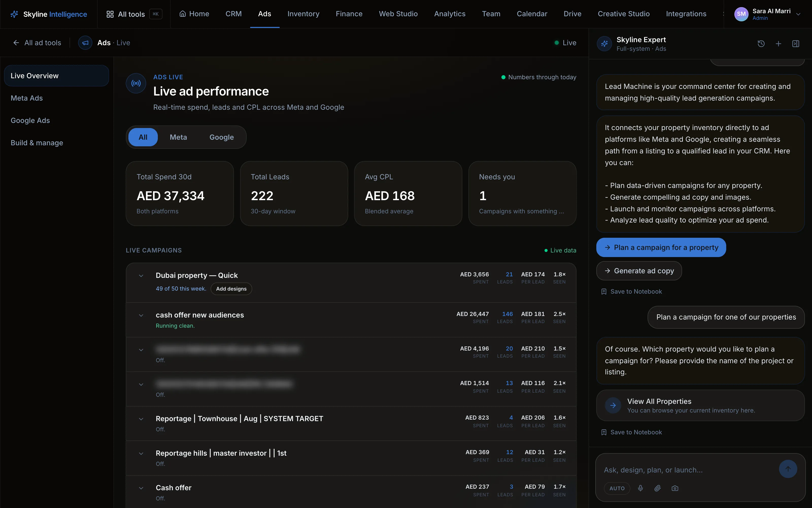The image size is (812, 508).
Task: Expand the Cash offer campaign row
Action: (141, 488)
